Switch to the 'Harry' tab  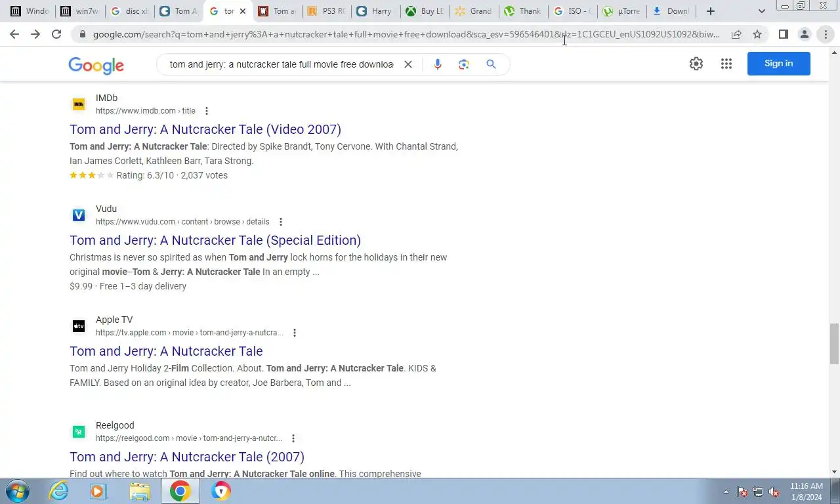click(375, 11)
